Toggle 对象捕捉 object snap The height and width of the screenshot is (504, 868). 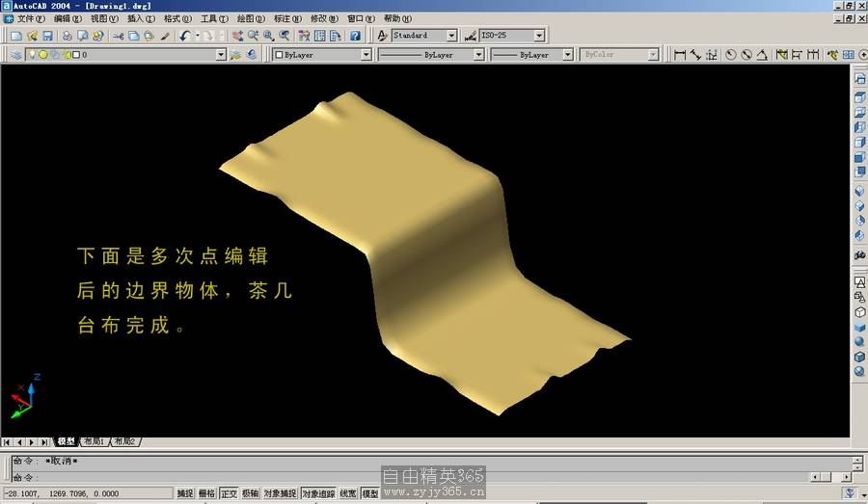[279, 493]
